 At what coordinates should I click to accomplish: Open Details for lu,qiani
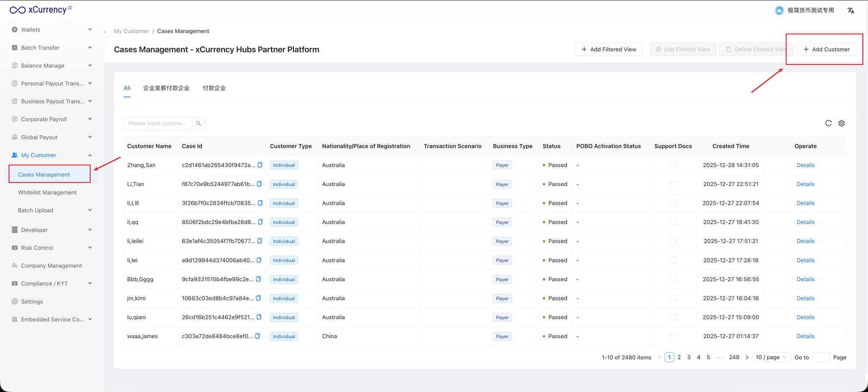click(x=805, y=317)
